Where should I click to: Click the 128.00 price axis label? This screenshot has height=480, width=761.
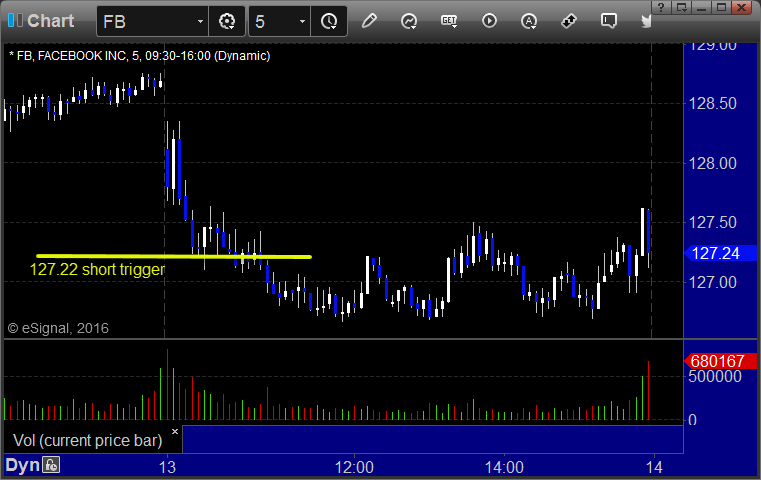712,163
